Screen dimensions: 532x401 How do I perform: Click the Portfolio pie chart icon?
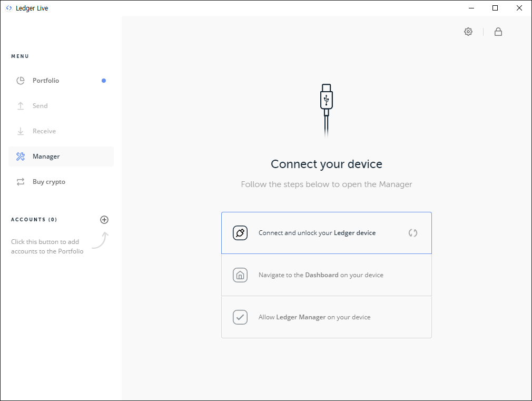pos(21,81)
